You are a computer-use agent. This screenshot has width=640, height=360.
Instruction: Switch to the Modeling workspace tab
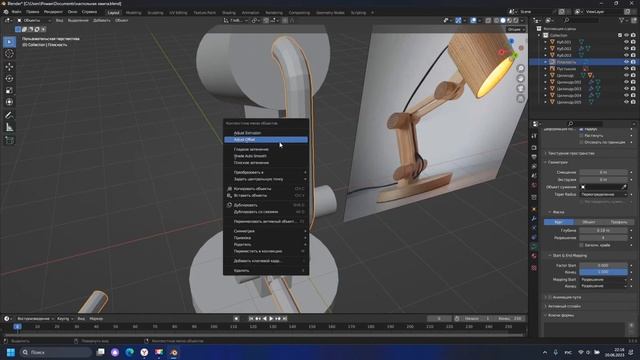133,13
